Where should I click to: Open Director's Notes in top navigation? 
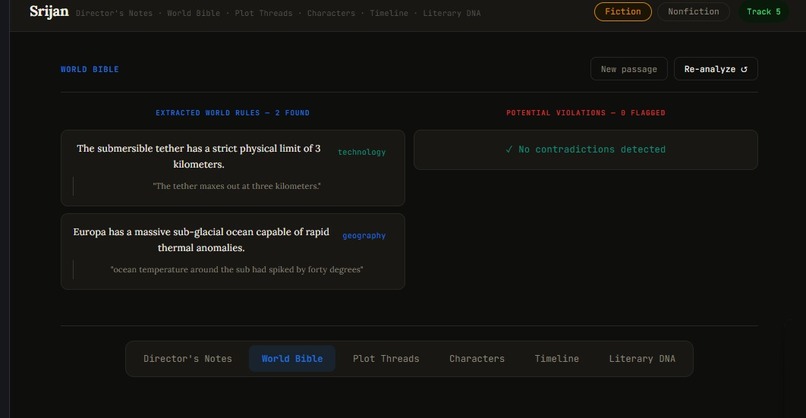pos(114,13)
